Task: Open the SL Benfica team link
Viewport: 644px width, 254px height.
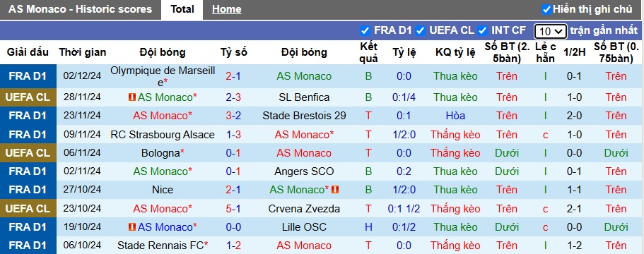Action: pyautogui.click(x=304, y=97)
